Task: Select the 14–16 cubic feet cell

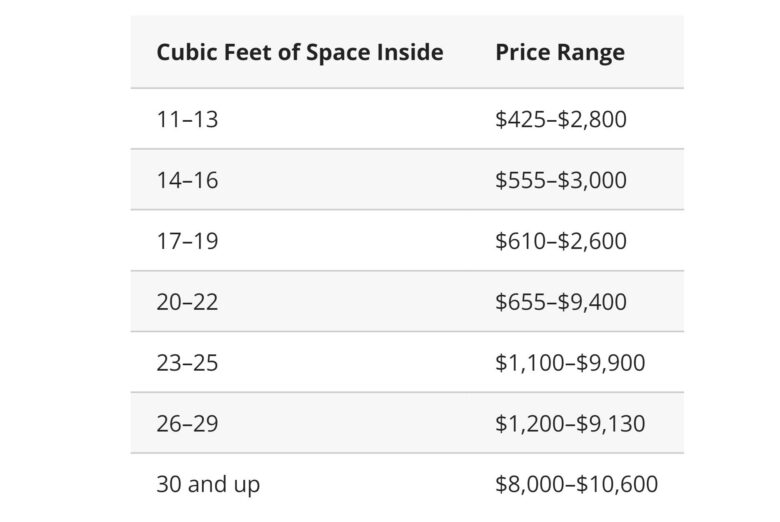Action: (187, 180)
